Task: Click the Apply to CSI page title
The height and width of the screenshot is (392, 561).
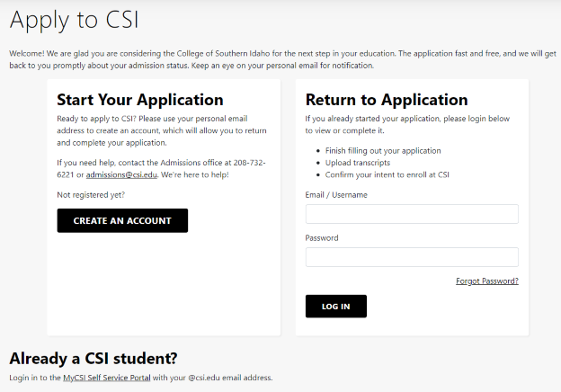Action: [x=74, y=19]
